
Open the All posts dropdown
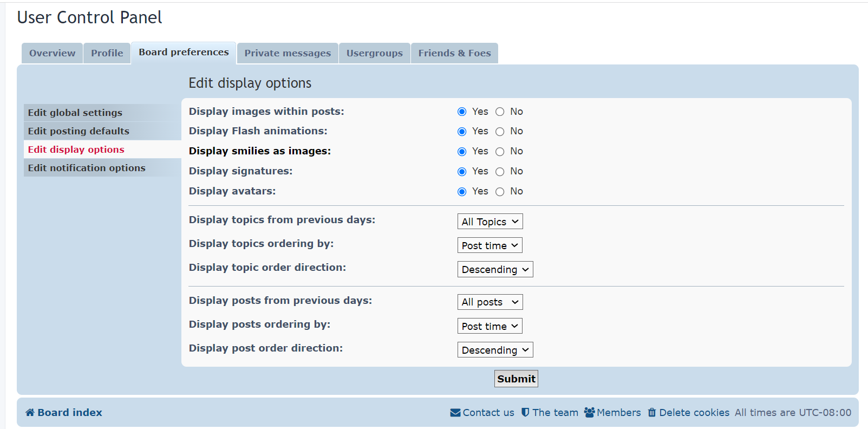[490, 302]
